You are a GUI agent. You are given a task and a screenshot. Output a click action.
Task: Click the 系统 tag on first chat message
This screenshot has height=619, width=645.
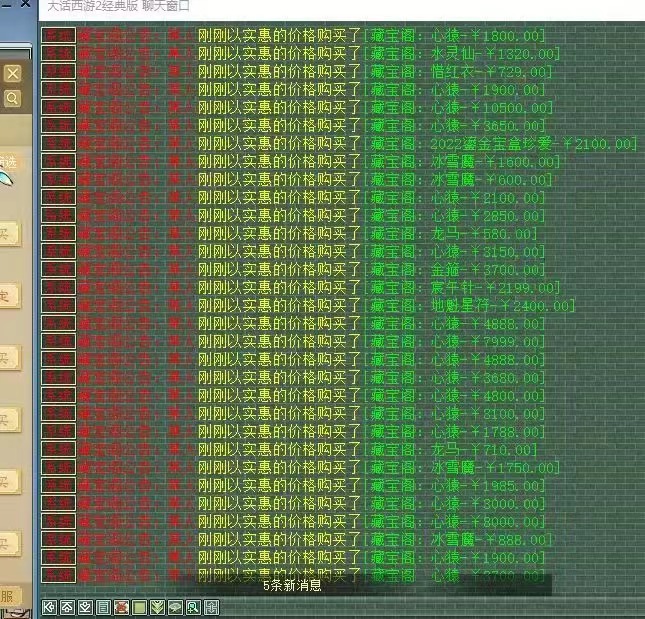(x=58, y=35)
